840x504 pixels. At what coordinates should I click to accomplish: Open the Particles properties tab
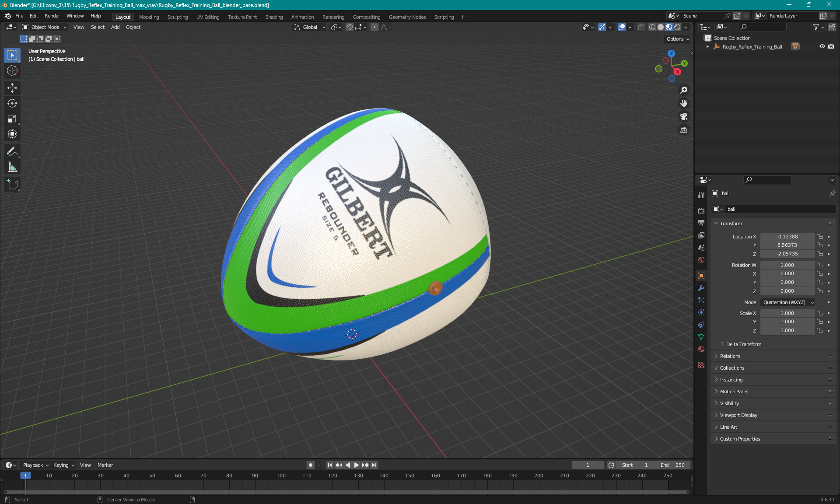(x=701, y=300)
